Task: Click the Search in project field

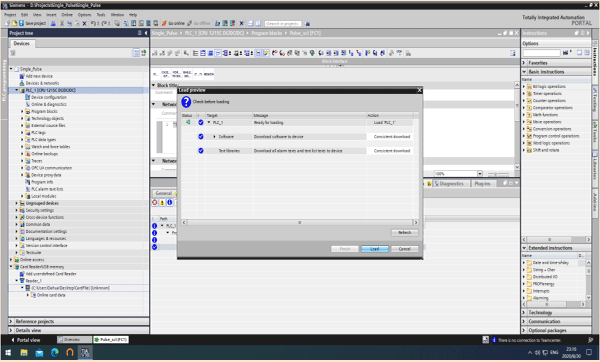Action: [283, 24]
